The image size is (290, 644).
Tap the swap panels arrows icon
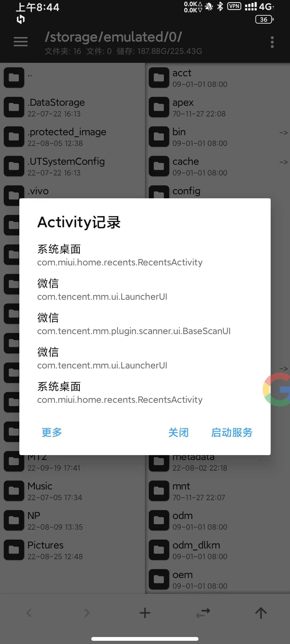click(x=203, y=613)
